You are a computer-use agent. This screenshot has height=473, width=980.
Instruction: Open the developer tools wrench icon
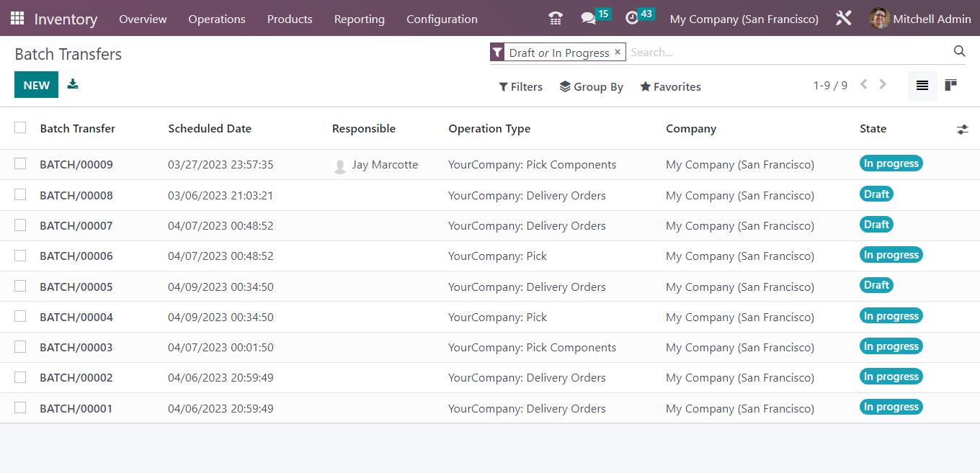coord(843,18)
